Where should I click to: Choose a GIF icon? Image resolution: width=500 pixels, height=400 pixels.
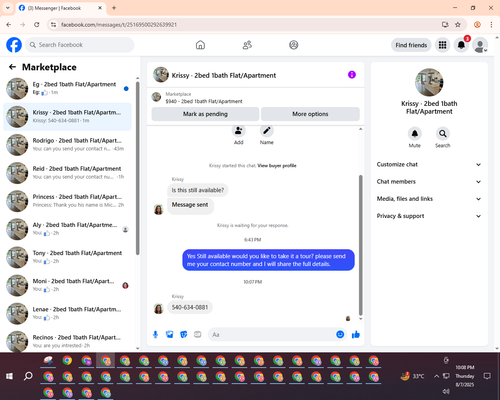tap(198, 334)
